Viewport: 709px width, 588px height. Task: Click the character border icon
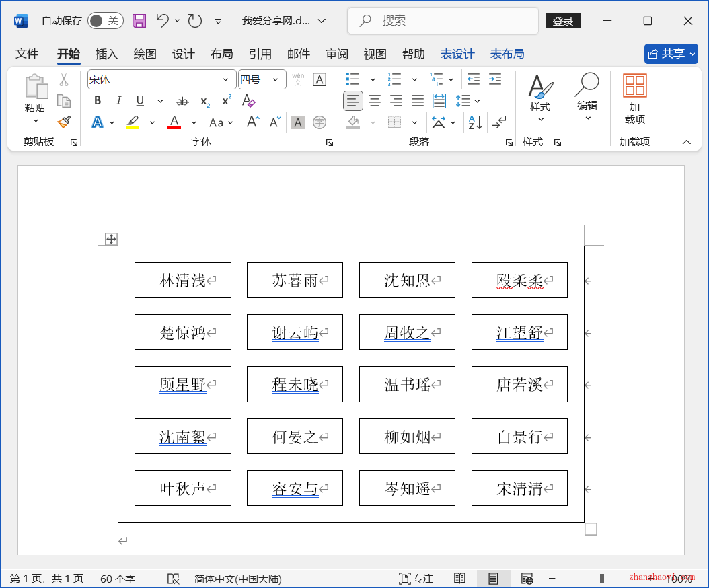tap(320, 79)
